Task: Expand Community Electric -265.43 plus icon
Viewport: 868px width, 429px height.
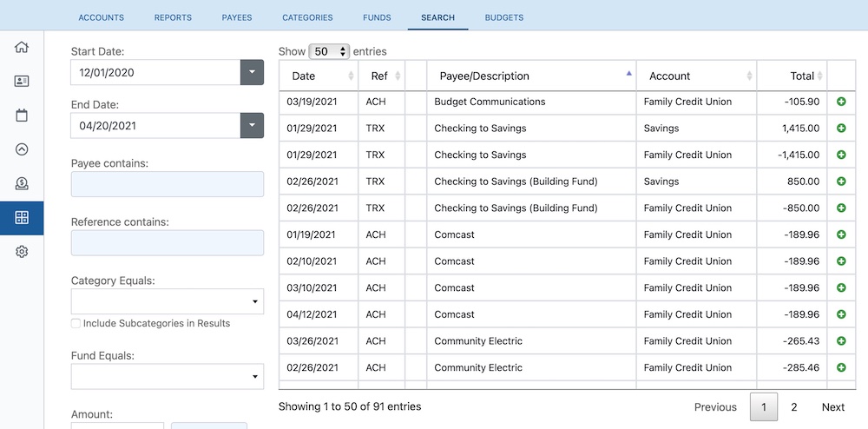Action: (x=841, y=341)
